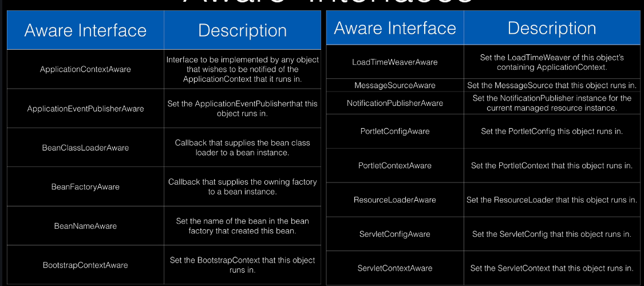Select the ServletContextAware row name
Image resolution: width=644 pixels, height=286 pixels.
(395, 268)
